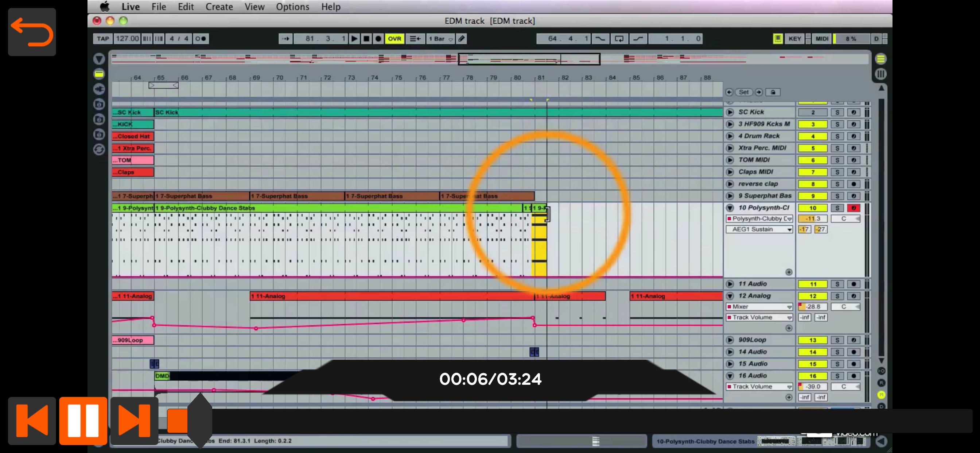Toggle the OVR overdub switch
The height and width of the screenshot is (453, 980).
coord(394,38)
